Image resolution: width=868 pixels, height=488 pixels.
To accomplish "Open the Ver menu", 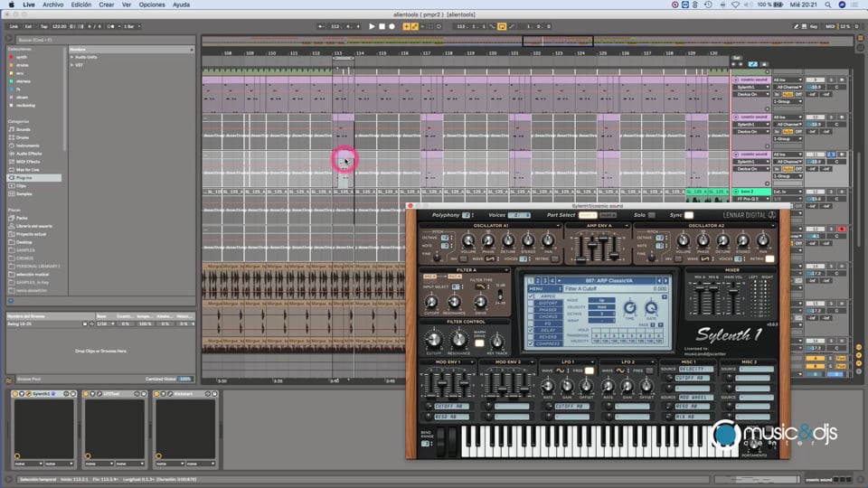I will coord(127,5).
